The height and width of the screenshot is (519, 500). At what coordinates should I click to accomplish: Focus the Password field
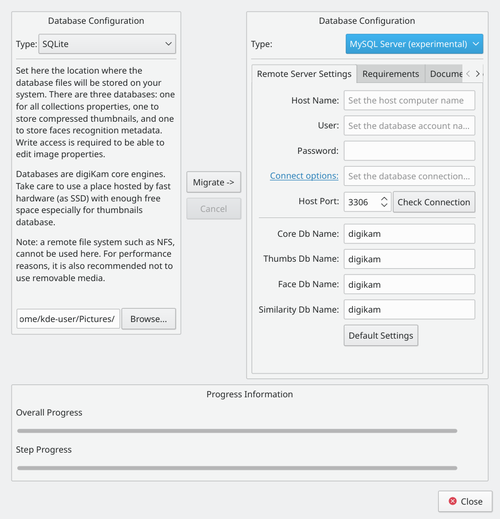(x=409, y=151)
